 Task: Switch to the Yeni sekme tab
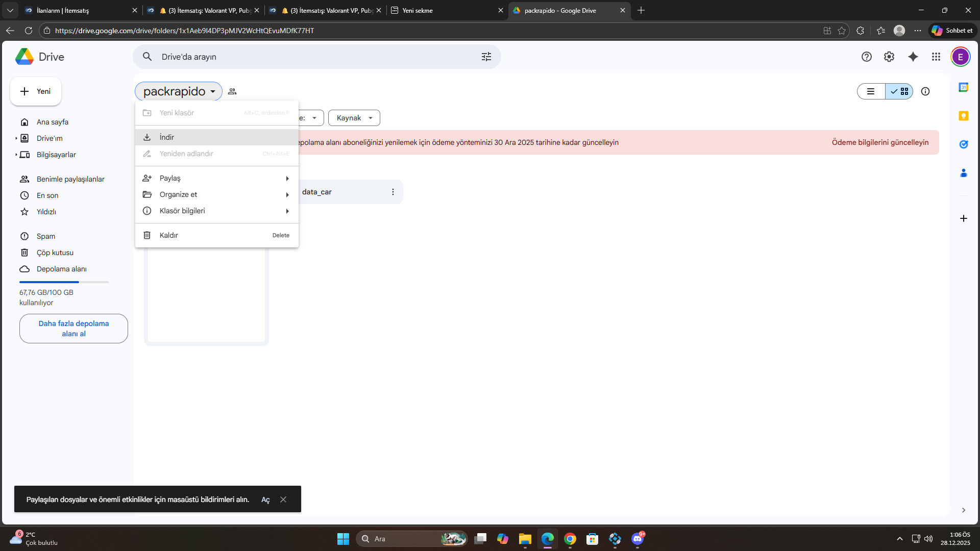coord(447,10)
